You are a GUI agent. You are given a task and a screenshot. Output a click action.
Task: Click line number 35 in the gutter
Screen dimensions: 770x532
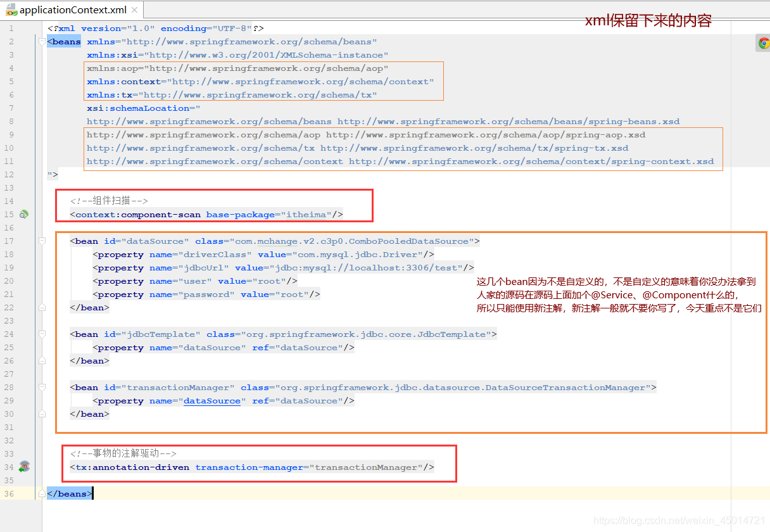pos(9,481)
